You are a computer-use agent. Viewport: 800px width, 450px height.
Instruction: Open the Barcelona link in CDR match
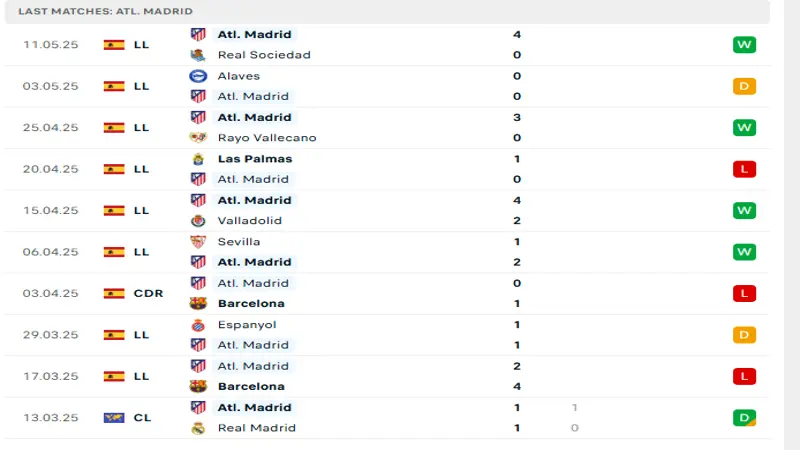[x=251, y=304]
